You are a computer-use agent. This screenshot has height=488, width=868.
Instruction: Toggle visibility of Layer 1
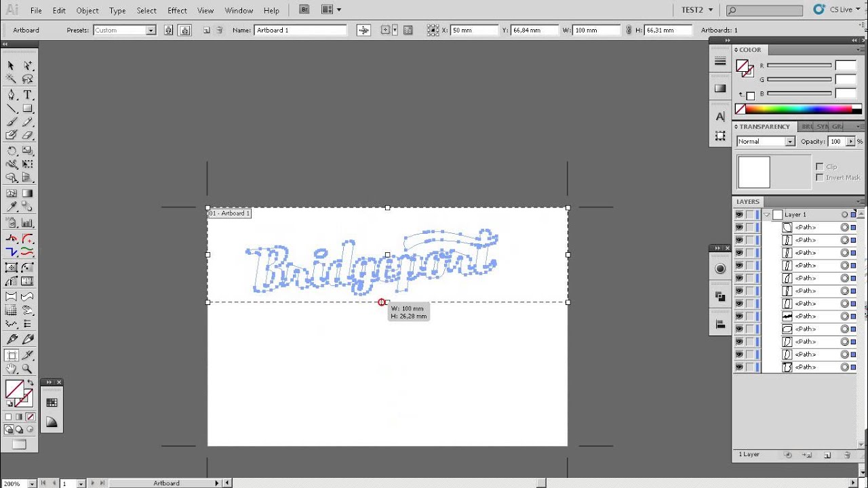point(739,214)
